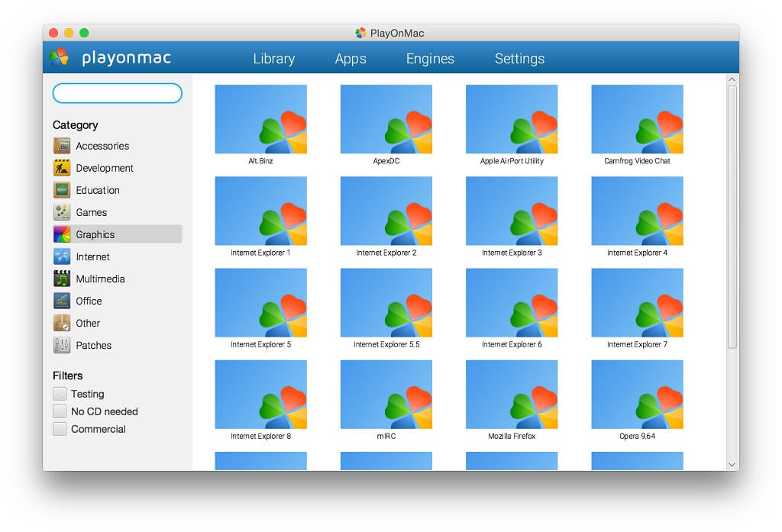The height and width of the screenshot is (532, 782).
Task: Click the Opera 9.64 caption text
Action: click(x=638, y=436)
